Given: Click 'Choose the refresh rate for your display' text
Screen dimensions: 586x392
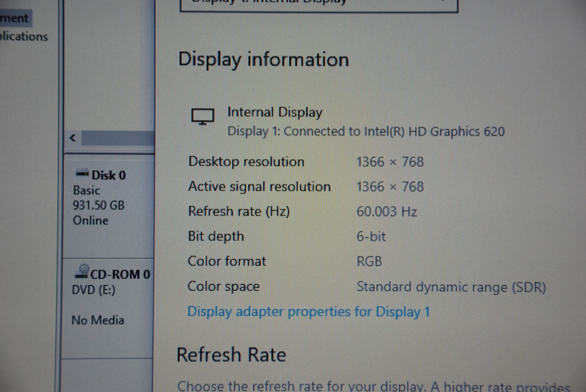Looking at the screenshot, I should pos(301,386).
